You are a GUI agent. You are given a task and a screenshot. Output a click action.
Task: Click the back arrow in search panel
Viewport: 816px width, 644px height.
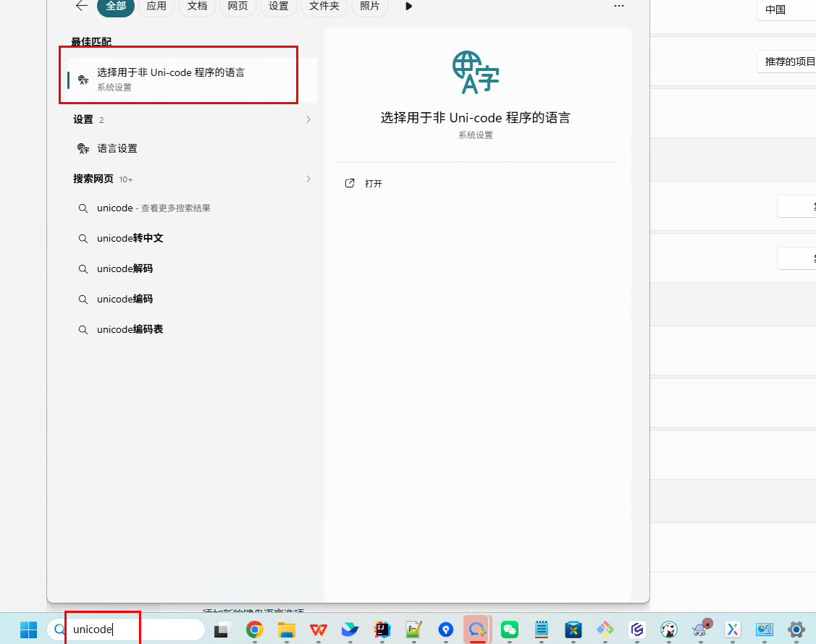pos(81,6)
